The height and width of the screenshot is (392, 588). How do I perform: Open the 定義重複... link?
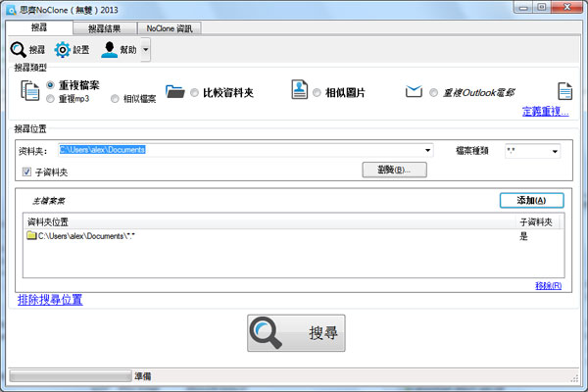click(x=545, y=112)
